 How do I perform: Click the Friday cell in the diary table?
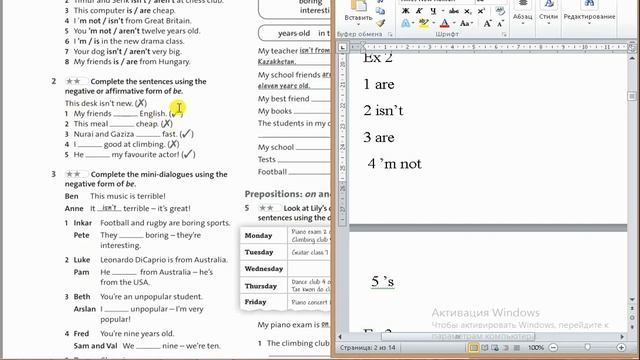[x=264, y=302]
